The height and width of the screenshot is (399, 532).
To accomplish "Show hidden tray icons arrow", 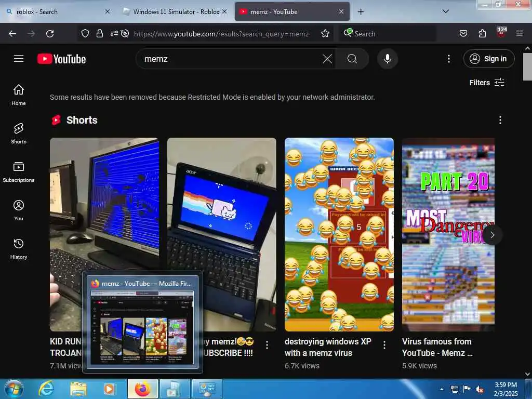I will click(x=442, y=389).
